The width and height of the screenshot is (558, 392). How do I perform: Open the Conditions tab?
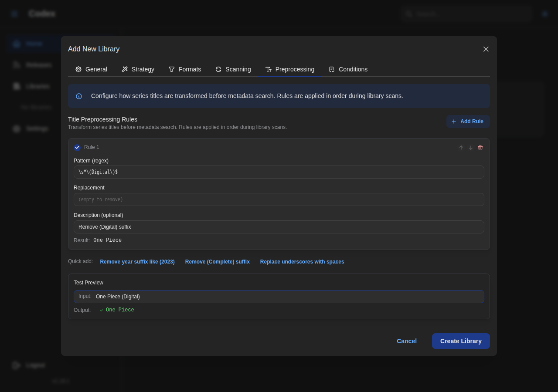[x=348, y=69]
